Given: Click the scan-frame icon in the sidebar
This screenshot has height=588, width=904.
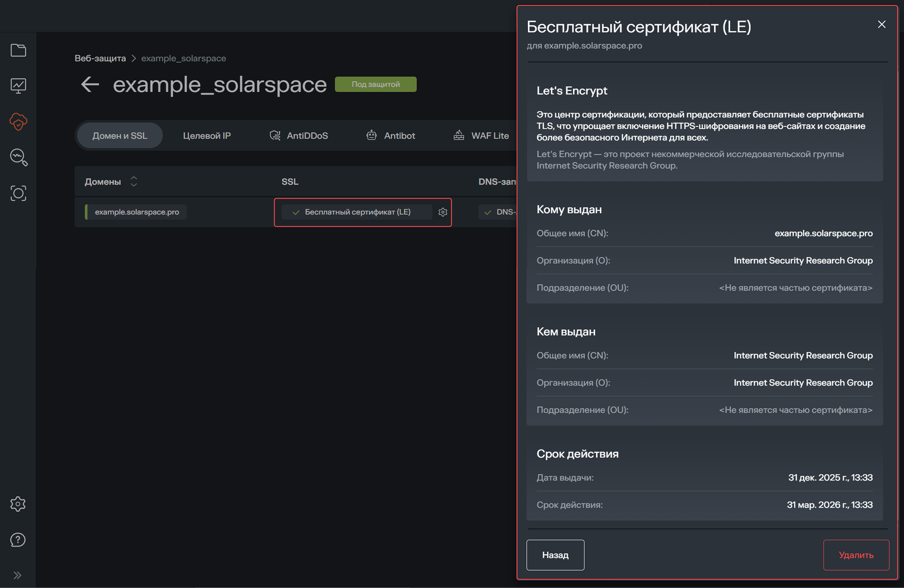Looking at the screenshot, I should point(18,193).
